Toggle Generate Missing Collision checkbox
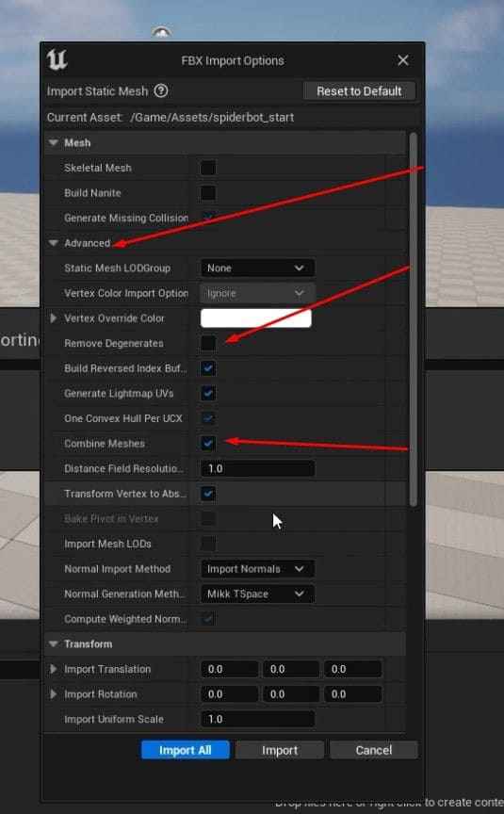 click(x=207, y=218)
